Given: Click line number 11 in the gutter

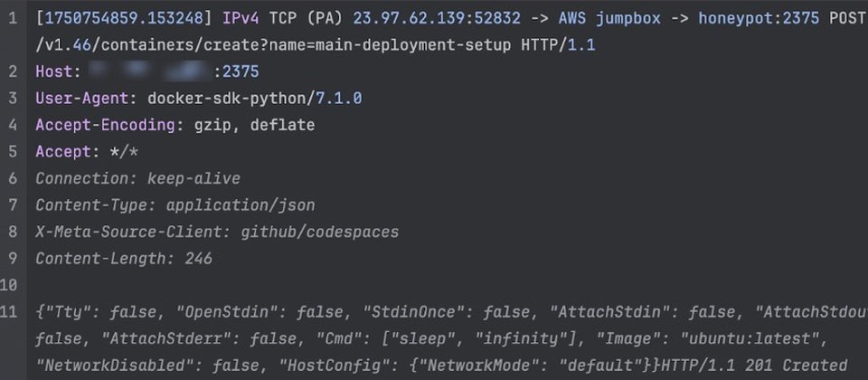Looking at the screenshot, I should (x=13, y=312).
